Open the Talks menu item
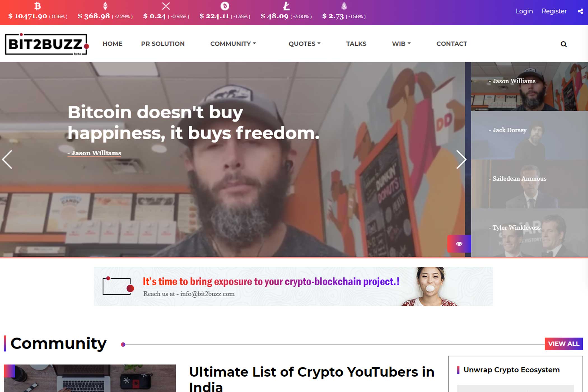588x392 pixels. click(x=356, y=44)
